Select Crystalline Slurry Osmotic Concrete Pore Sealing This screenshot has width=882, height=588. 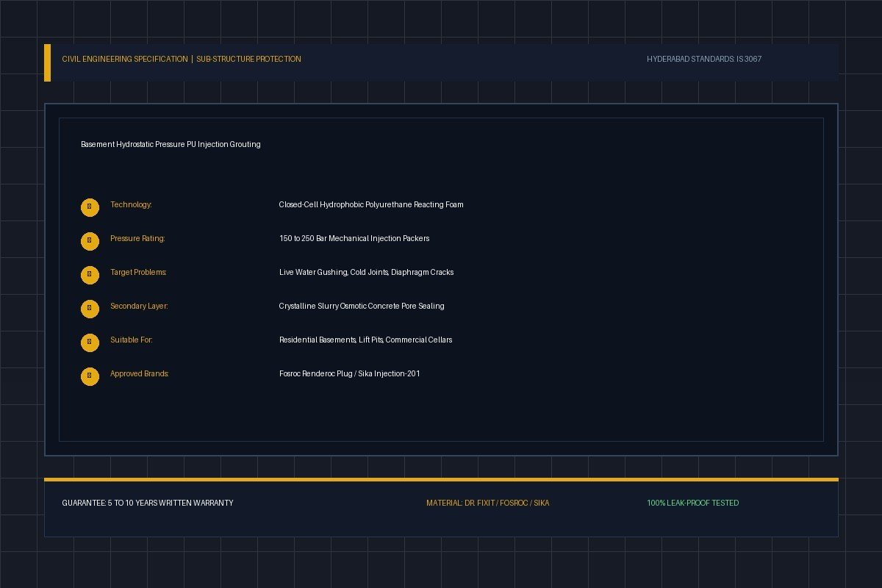click(x=362, y=306)
